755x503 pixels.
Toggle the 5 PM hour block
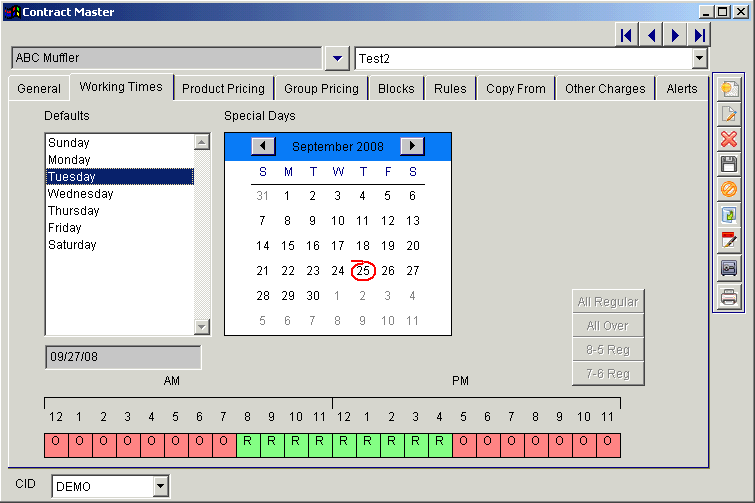click(464, 446)
